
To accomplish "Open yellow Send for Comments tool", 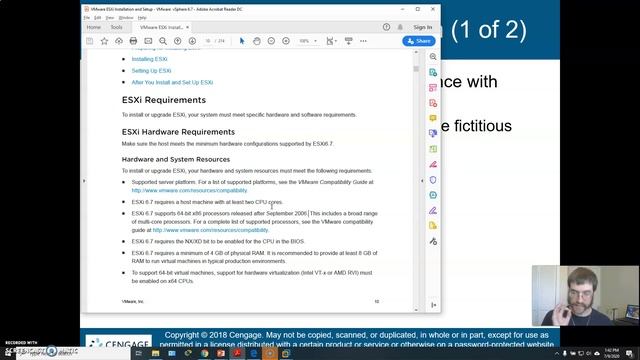I will [433, 226].
